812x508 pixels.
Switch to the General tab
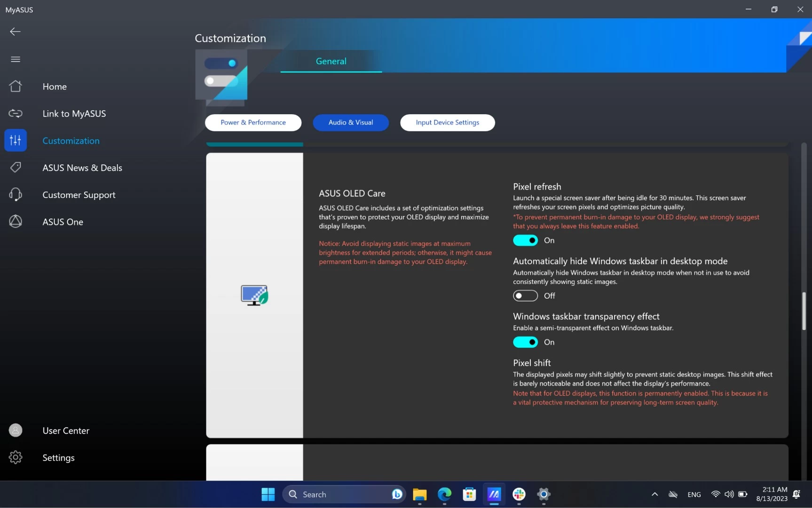coord(331,61)
